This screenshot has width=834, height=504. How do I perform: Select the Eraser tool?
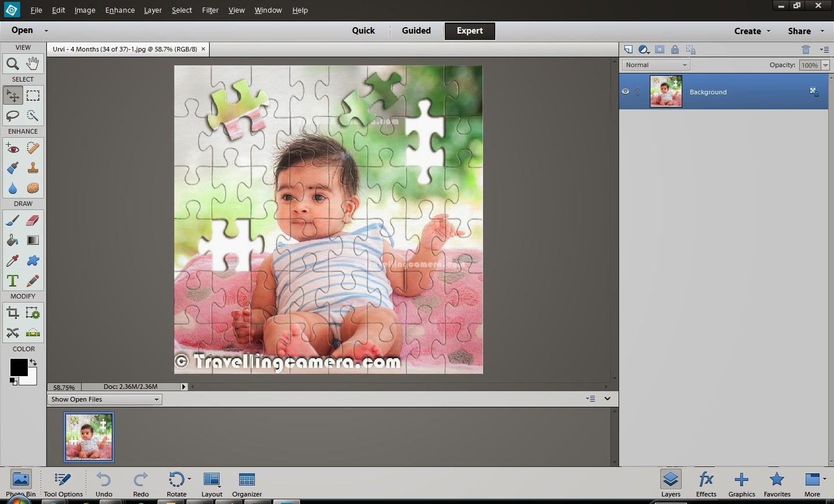click(x=33, y=220)
